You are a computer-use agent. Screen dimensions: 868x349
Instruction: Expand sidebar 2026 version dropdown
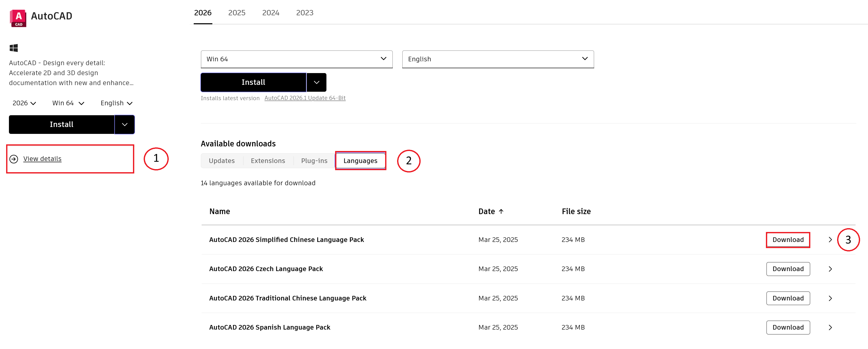[24, 103]
